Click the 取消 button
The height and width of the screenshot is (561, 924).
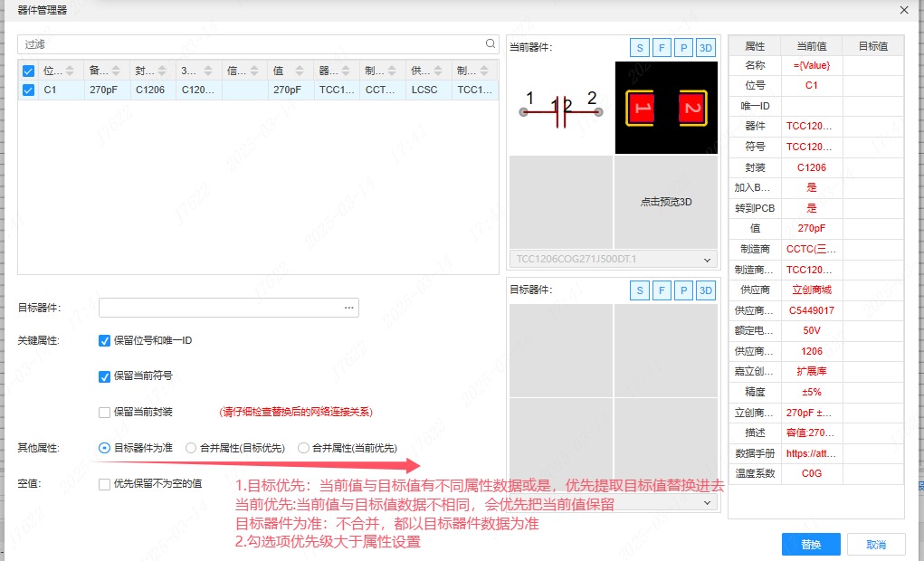coord(875,545)
